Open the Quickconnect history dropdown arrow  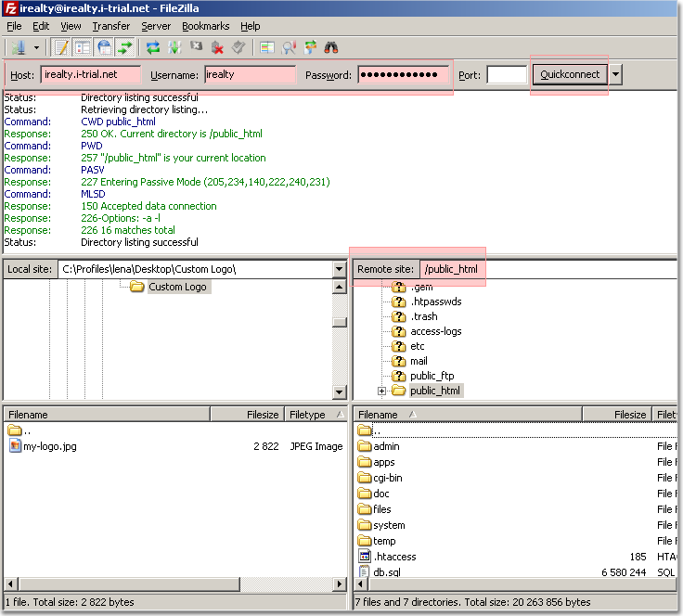coord(615,74)
